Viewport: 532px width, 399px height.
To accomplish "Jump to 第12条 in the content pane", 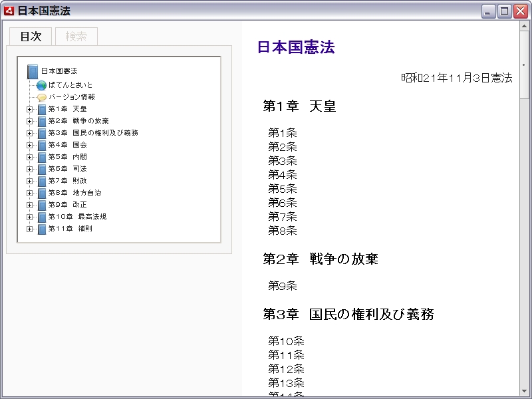I will tap(286, 369).
